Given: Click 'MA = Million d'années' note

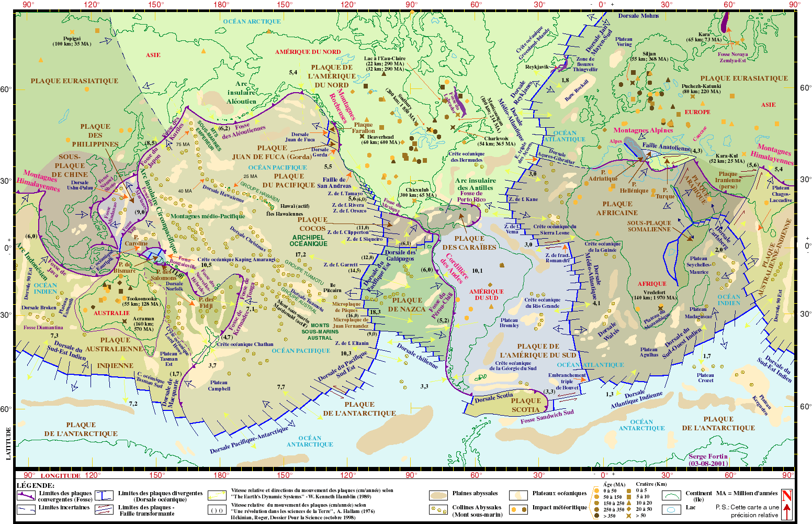Looking at the screenshot, I should [x=747, y=493].
